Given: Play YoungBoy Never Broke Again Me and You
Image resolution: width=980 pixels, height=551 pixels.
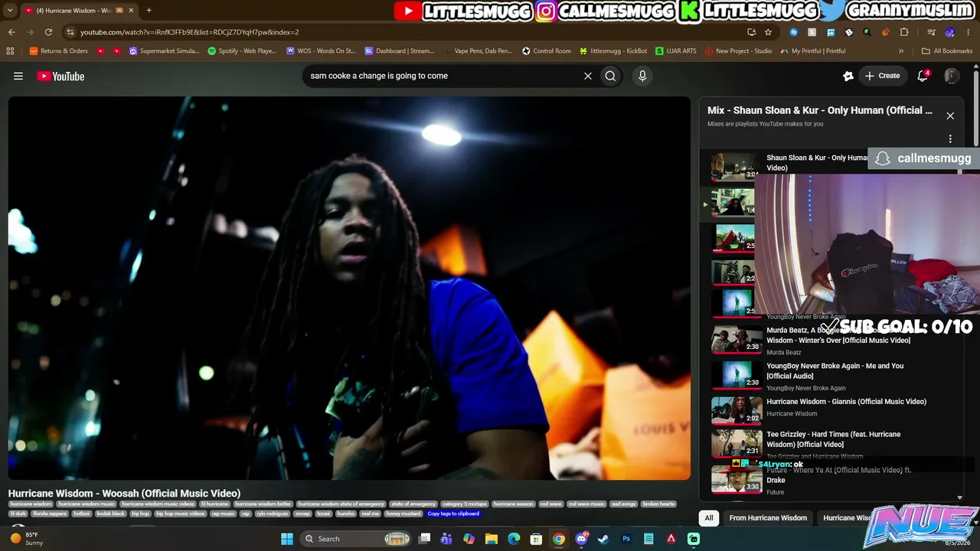Looking at the screenshot, I should coord(835,370).
